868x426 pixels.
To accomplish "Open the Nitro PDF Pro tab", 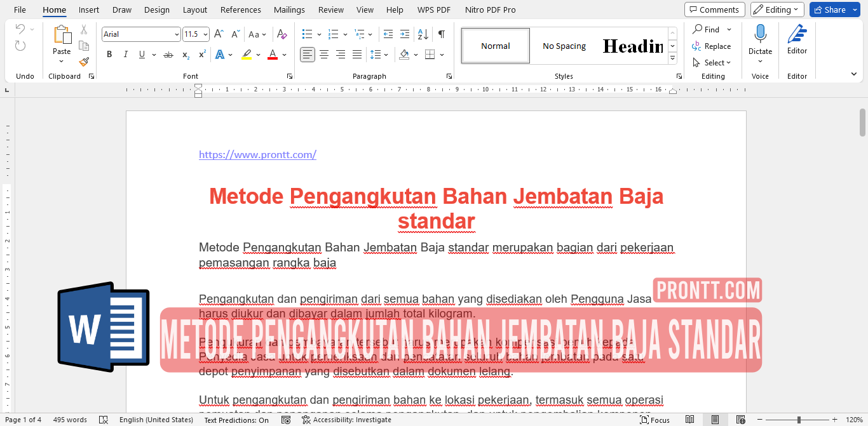I will coord(491,10).
